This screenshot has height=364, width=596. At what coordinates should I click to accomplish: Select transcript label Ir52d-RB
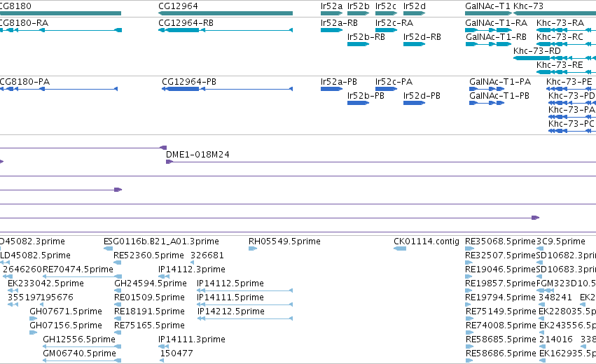point(422,37)
